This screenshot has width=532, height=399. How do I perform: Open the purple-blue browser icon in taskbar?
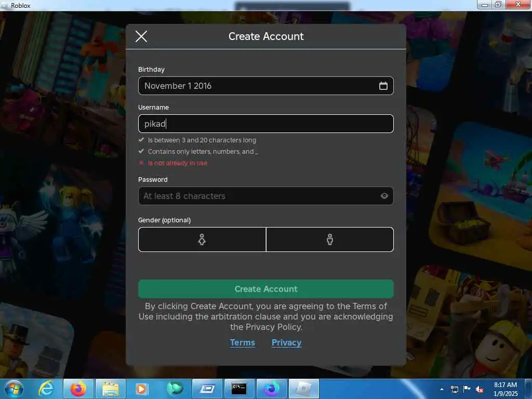click(x=272, y=389)
